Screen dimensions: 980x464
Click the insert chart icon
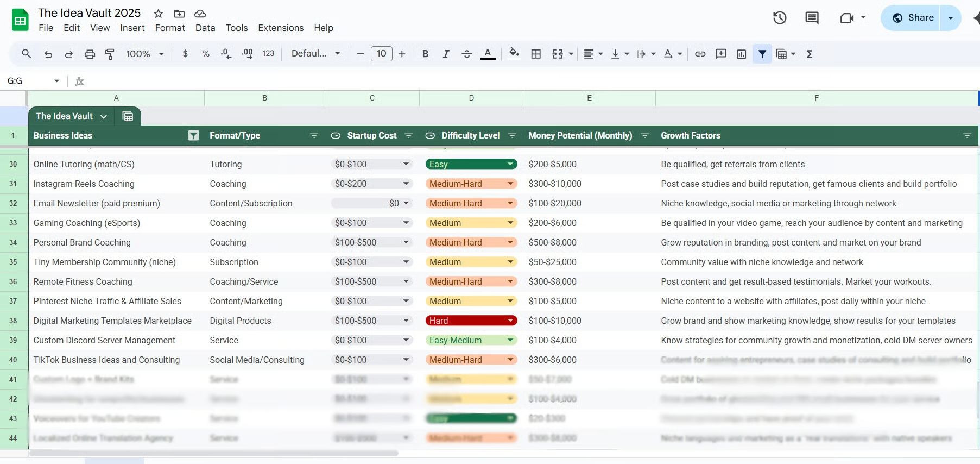pos(741,54)
